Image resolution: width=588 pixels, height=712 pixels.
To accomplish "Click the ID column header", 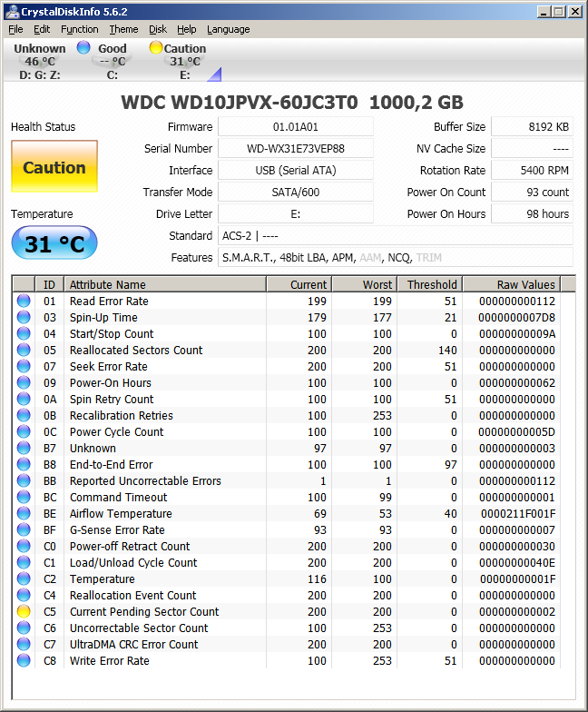I will [49, 285].
